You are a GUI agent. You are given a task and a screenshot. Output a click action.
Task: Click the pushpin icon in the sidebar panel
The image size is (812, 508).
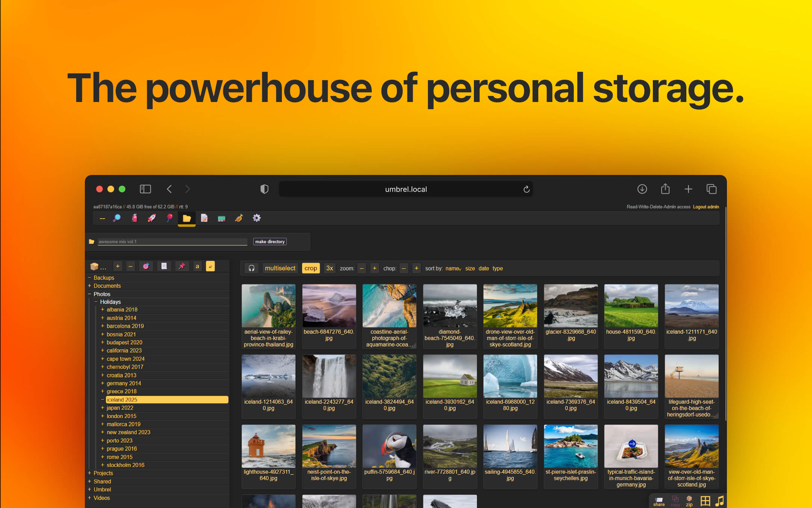tap(182, 266)
